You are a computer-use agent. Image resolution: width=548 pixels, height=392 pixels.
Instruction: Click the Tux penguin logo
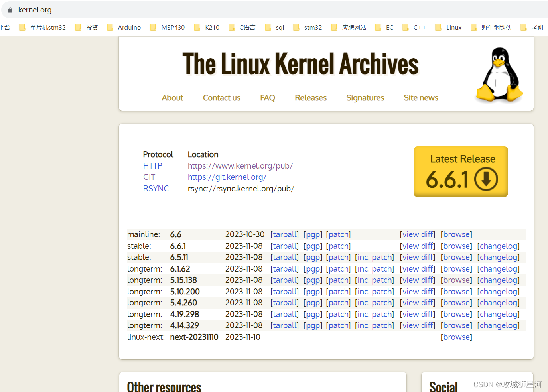(x=499, y=75)
